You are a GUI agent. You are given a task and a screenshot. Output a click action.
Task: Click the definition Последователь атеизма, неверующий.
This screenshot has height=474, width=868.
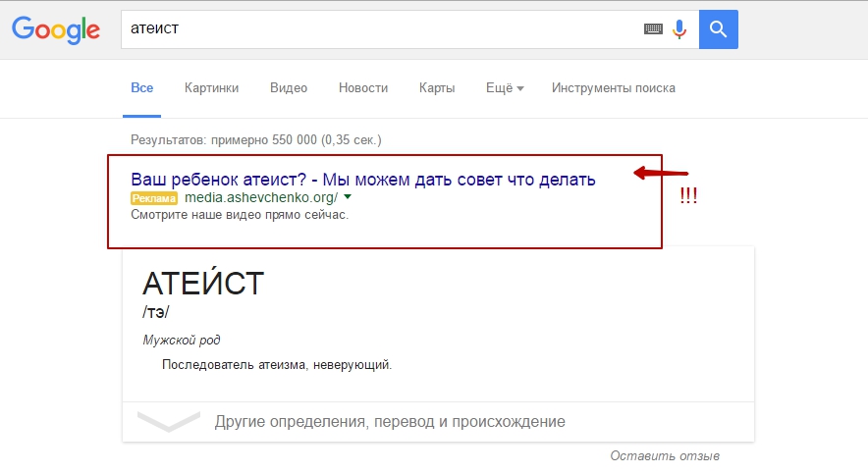pyautogui.click(x=277, y=365)
